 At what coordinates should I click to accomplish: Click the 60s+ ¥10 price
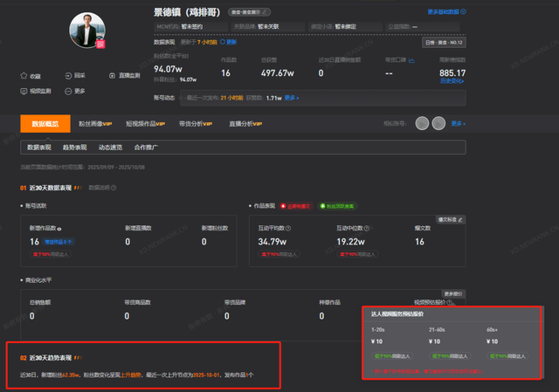pyautogui.click(x=492, y=341)
